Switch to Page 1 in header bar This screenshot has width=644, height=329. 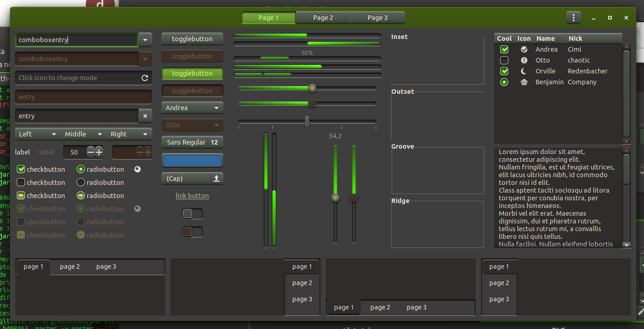point(269,18)
